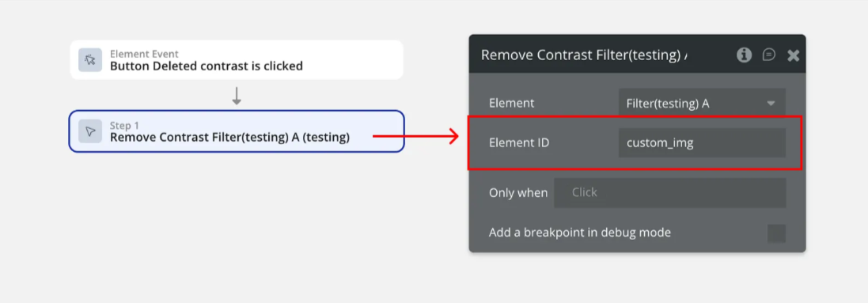Close the Remove Contrast Filter panel

(794, 55)
